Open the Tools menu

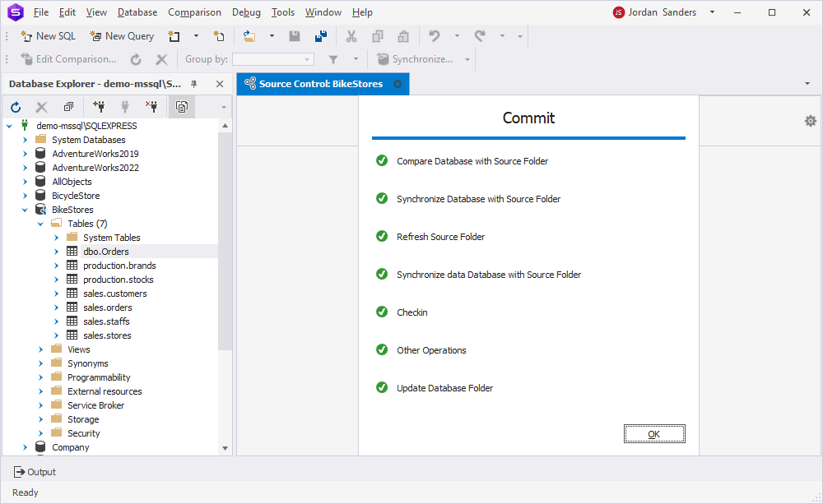pyautogui.click(x=283, y=12)
